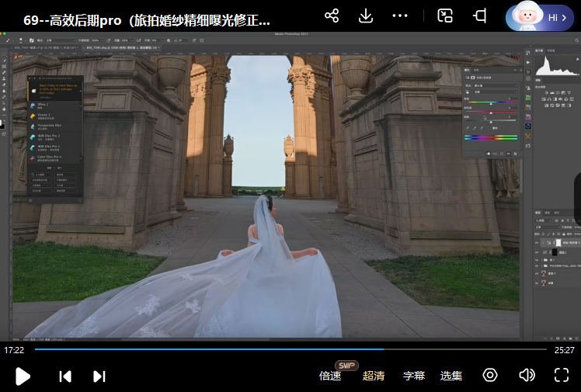Viewport: 581px width, 392px height.
Task: Open playback speed menu (倍速)
Action: click(330, 376)
